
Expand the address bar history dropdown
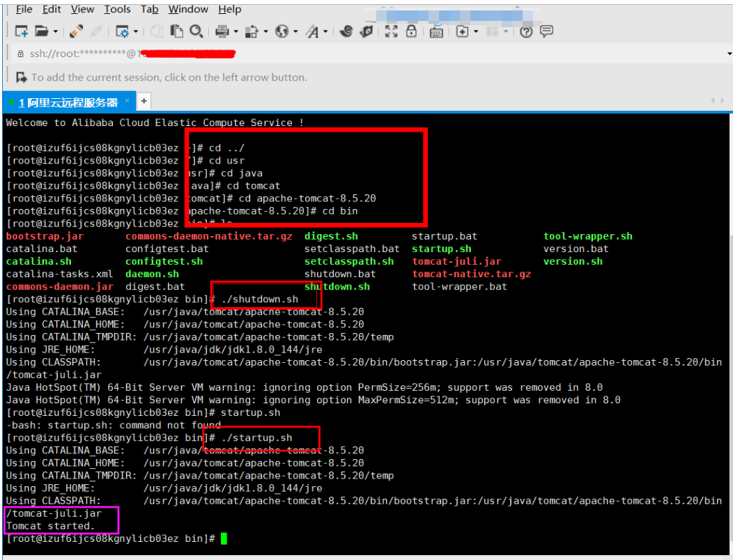pos(730,54)
